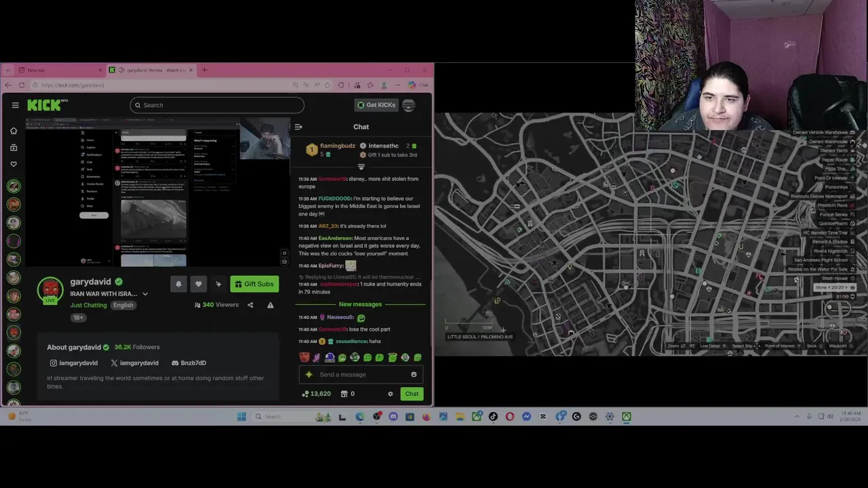
Task: Click the Gift Subs button
Action: point(254,284)
